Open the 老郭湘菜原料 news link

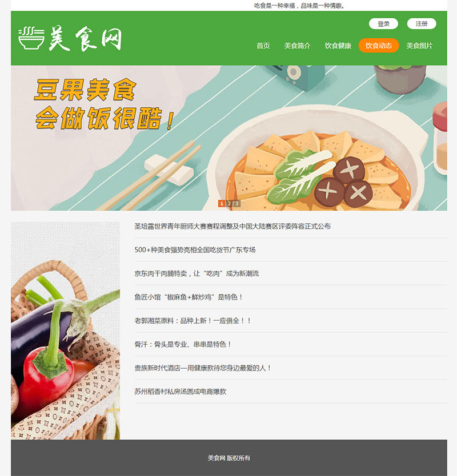(x=193, y=321)
